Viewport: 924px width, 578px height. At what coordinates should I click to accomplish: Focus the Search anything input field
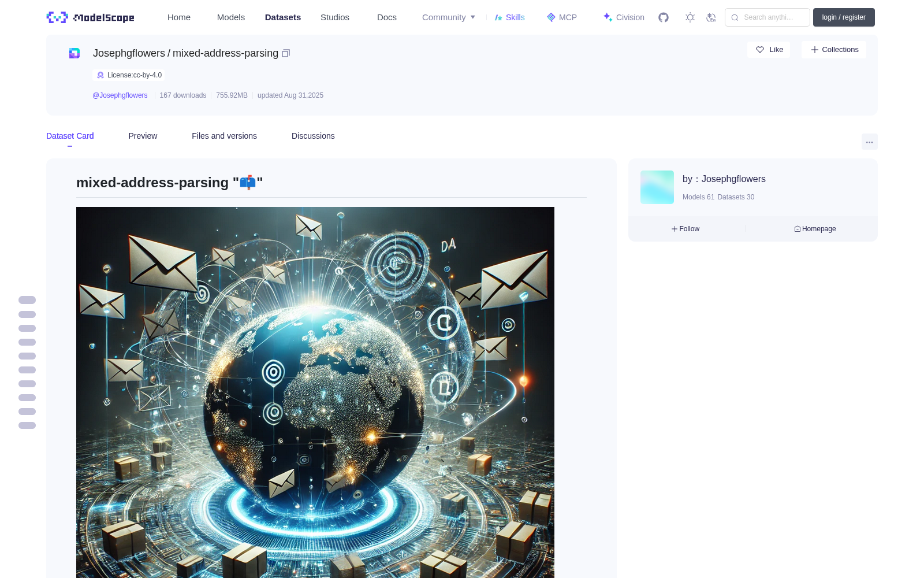767,17
